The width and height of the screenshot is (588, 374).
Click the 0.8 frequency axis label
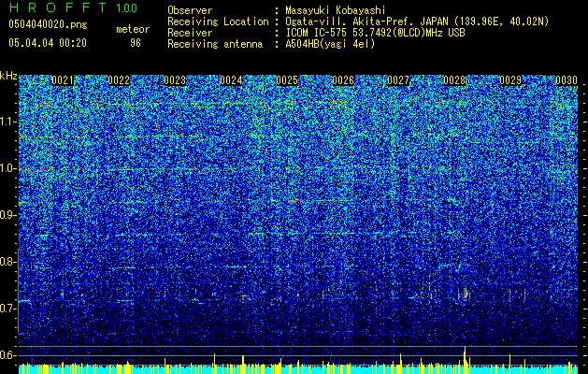tap(7, 262)
